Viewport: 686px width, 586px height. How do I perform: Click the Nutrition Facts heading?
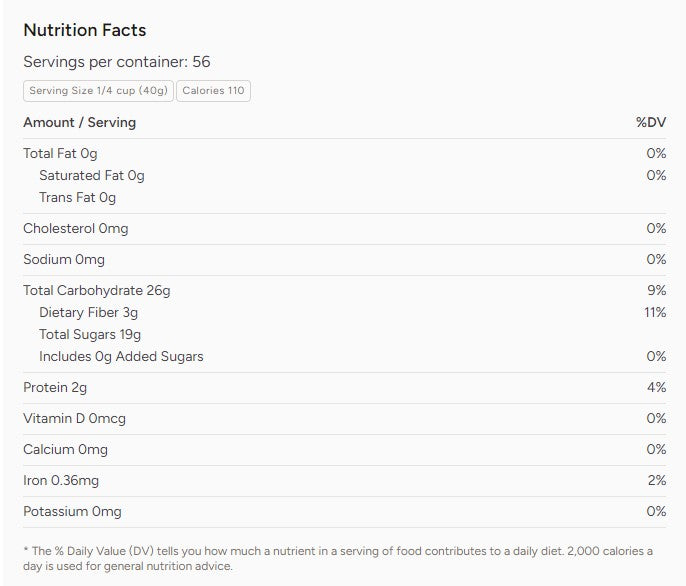click(x=85, y=31)
